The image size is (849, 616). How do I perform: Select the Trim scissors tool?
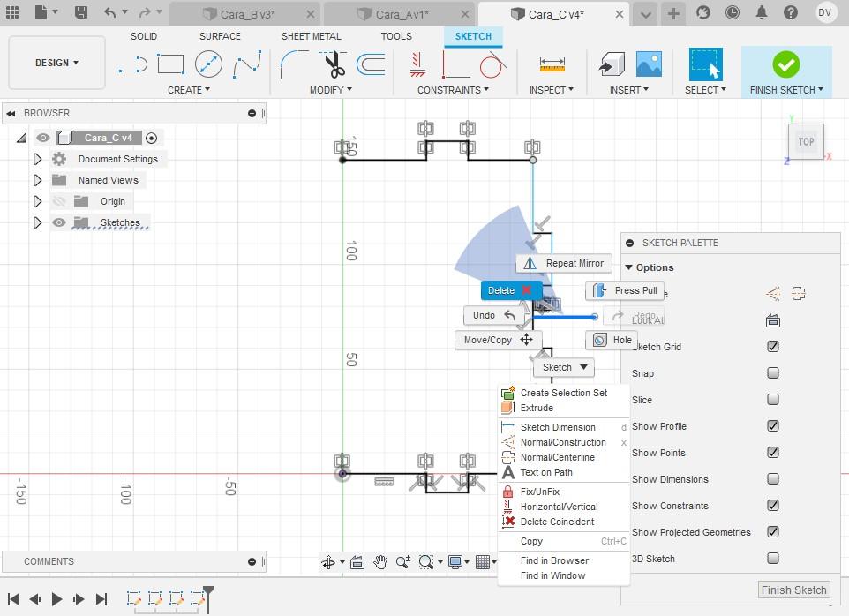[x=334, y=64]
